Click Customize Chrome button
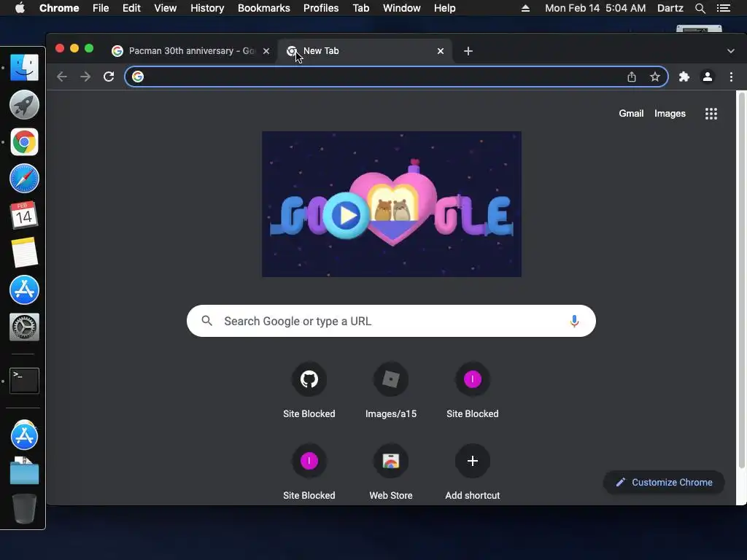Image resolution: width=747 pixels, height=560 pixels. [x=664, y=483]
